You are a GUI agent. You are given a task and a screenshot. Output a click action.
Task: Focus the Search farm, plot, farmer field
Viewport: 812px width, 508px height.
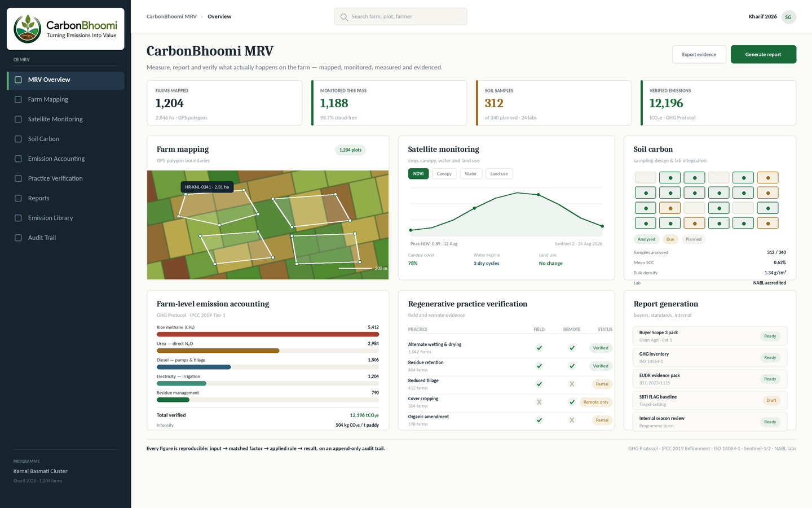400,16
